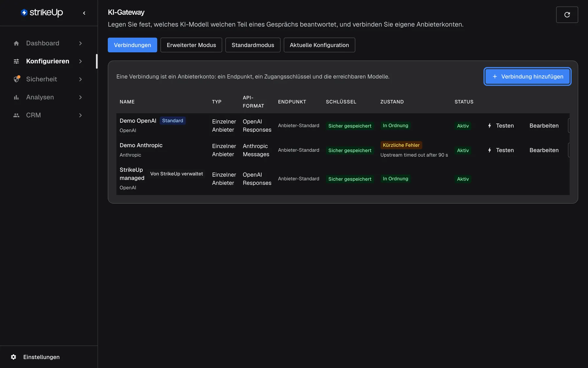The width and height of the screenshot is (588, 368).
Task: Open the Standardmodus tab
Action: coord(253,45)
